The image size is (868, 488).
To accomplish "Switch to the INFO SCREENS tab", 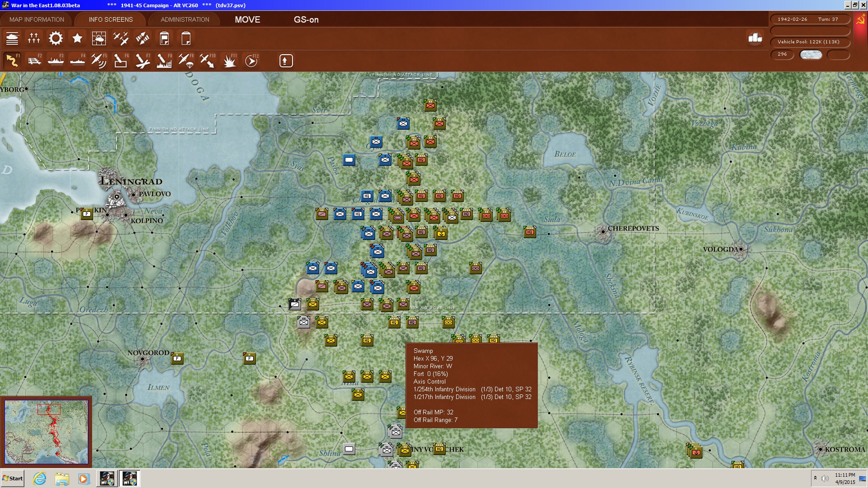I will [x=111, y=19].
